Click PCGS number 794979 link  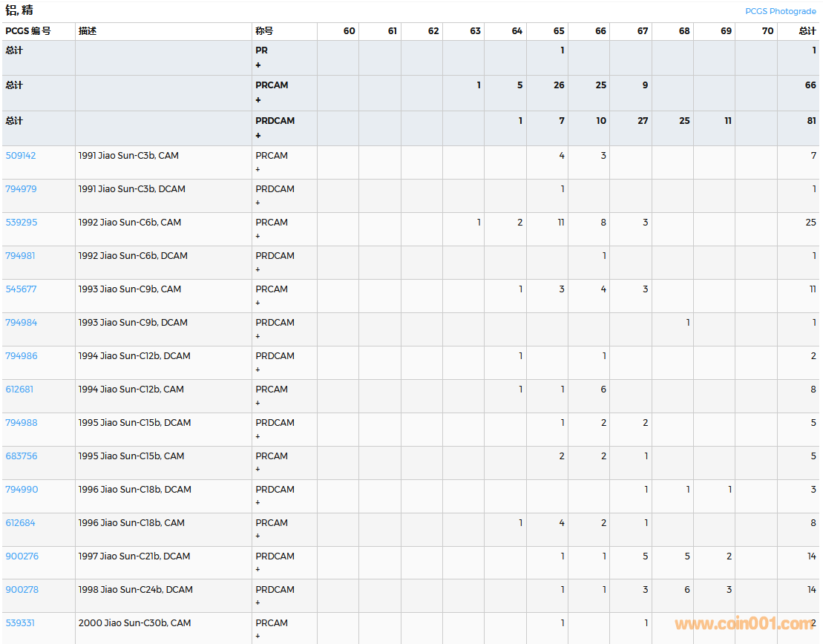point(21,189)
